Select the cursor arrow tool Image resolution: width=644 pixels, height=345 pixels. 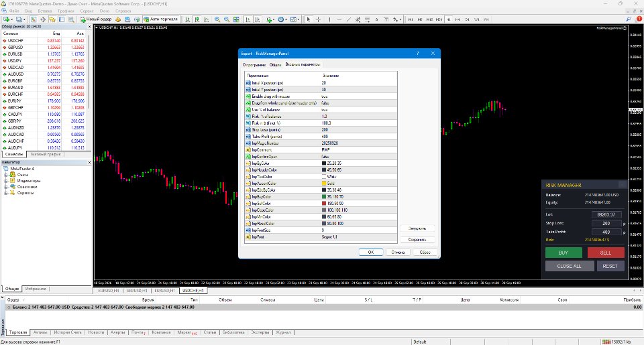coord(309,19)
